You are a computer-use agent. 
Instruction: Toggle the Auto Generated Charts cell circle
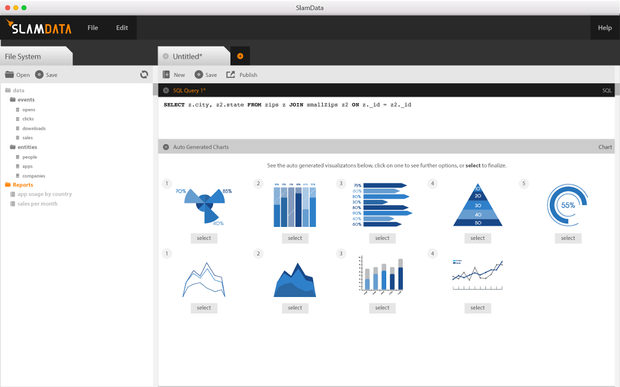click(166, 147)
